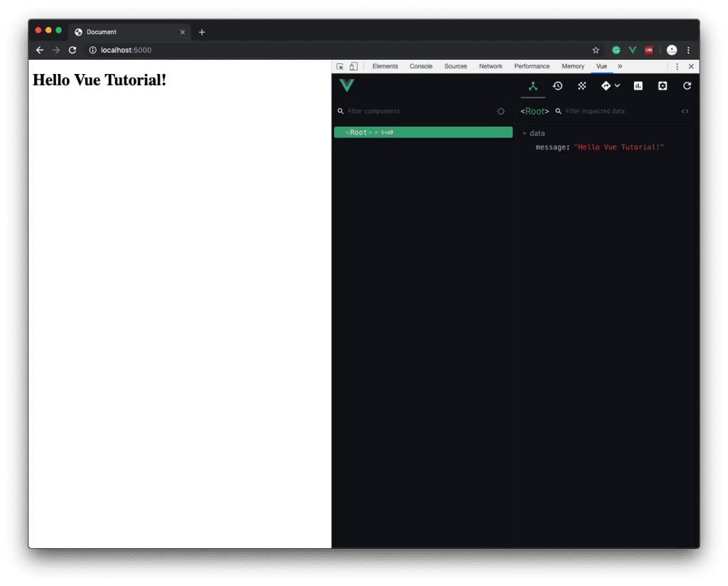This screenshot has width=728, height=586.
Task: Open the Vue devtools Components tab icon
Action: pos(533,86)
